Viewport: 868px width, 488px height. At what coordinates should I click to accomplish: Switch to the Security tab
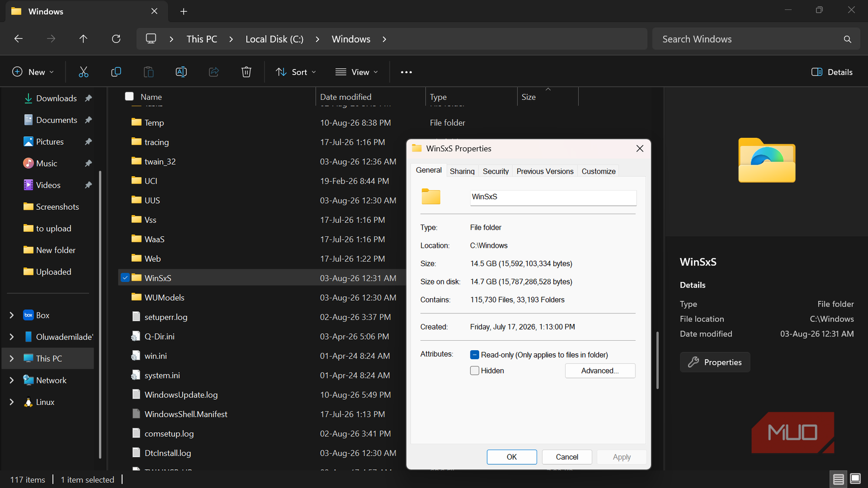496,171
